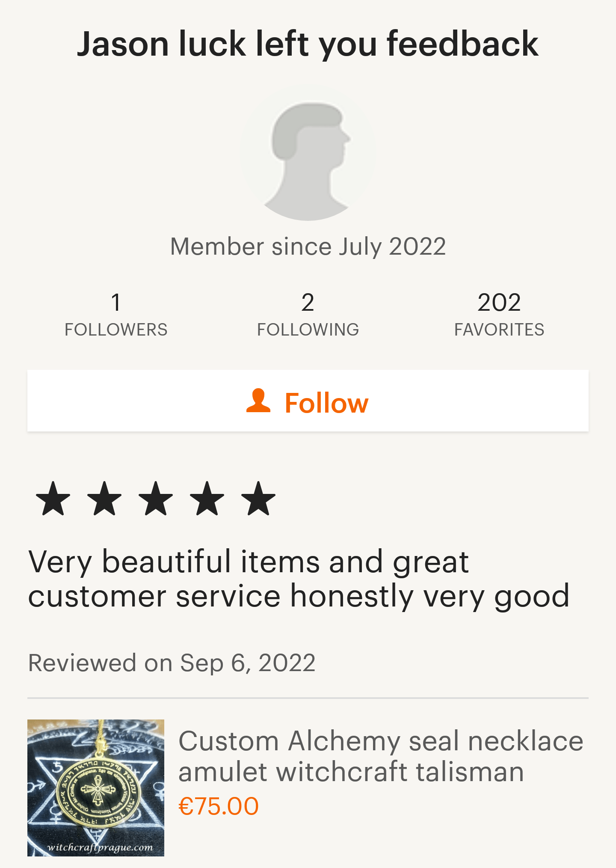Click Jason luck's profile avatar

pyautogui.click(x=308, y=155)
